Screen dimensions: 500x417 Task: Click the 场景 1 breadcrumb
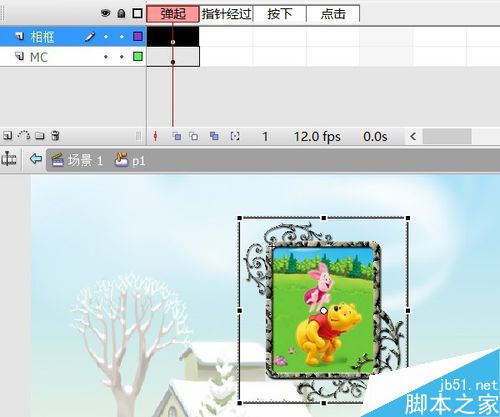[x=77, y=160]
